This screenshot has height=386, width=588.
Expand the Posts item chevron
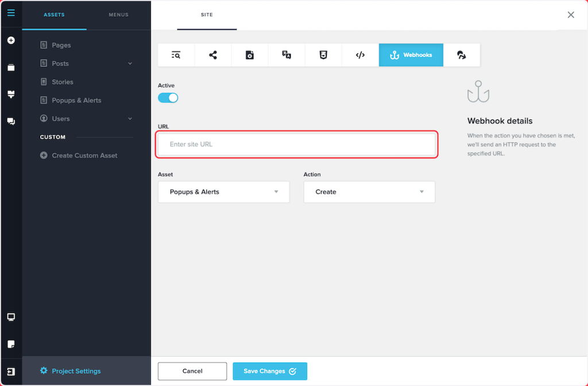(x=130, y=64)
